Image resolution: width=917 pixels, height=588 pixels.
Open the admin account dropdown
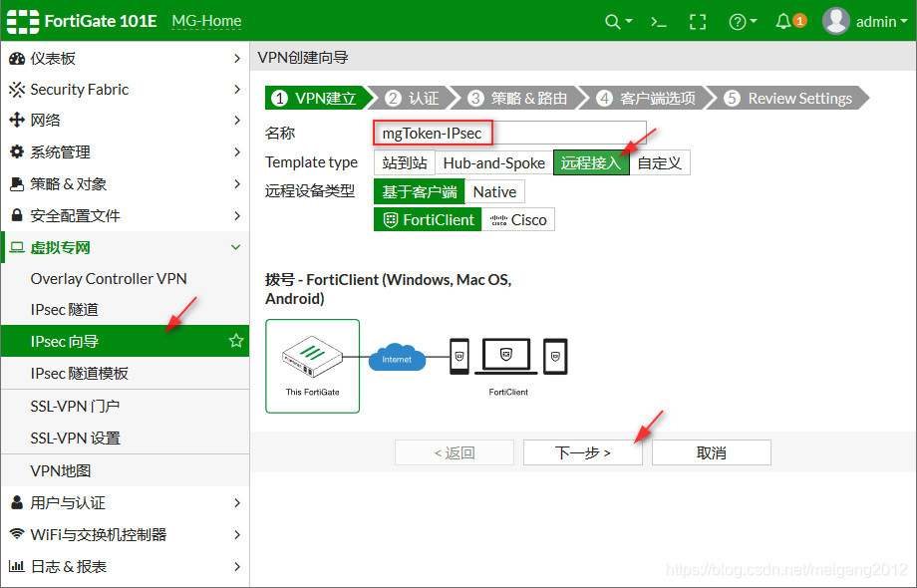pyautogui.click(x=881, y=22)
